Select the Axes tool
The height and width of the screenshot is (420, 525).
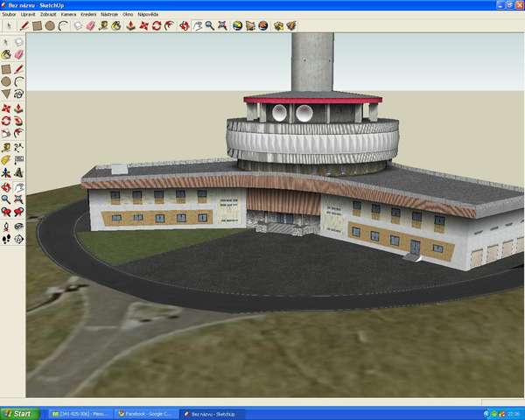tap(6, 173)
